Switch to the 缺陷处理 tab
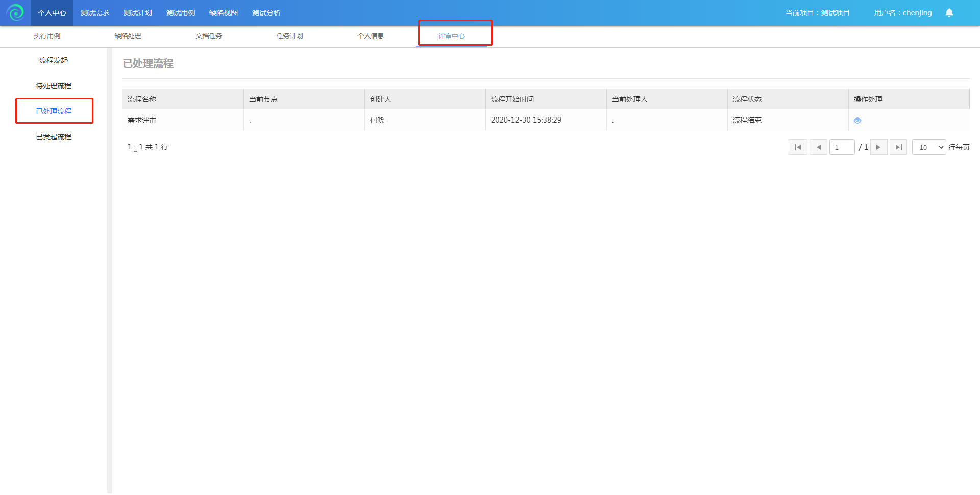 coord(128,36)
